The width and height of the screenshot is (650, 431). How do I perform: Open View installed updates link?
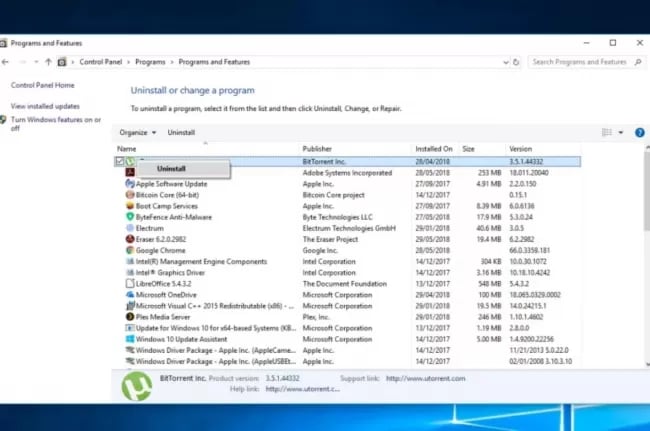(45, 106)
